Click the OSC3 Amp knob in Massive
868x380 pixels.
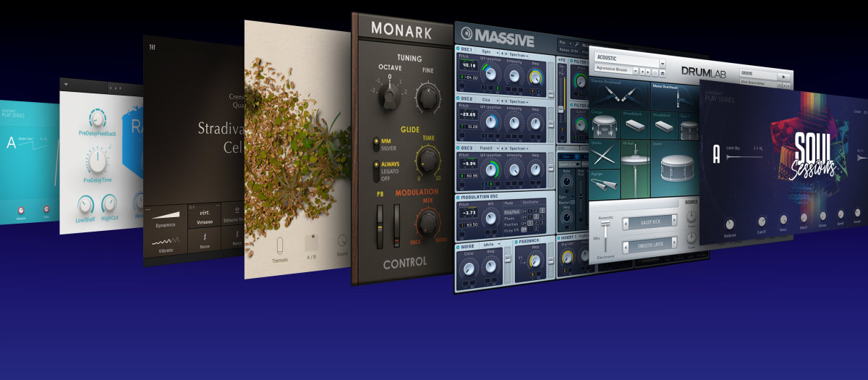(536, 171)
